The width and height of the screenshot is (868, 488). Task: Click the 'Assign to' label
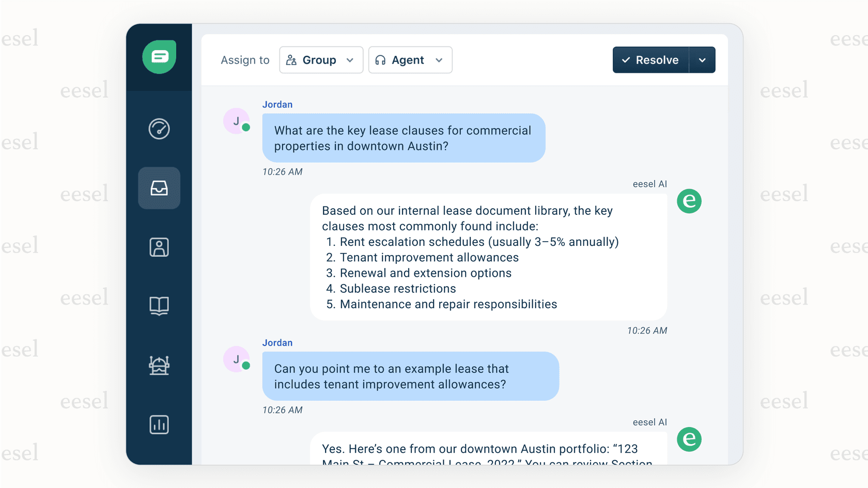(x=245, y=60)
